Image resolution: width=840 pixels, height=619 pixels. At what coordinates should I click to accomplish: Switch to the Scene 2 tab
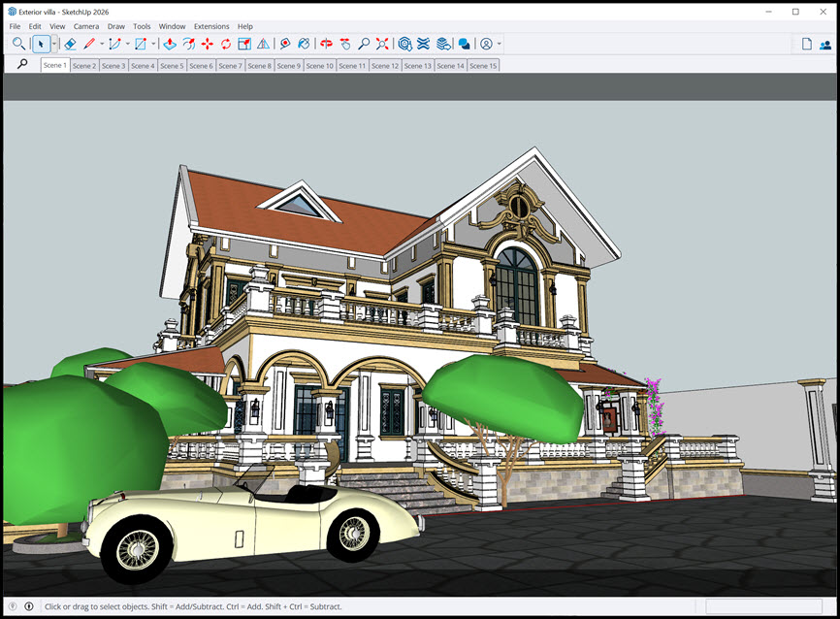point(84,65)
